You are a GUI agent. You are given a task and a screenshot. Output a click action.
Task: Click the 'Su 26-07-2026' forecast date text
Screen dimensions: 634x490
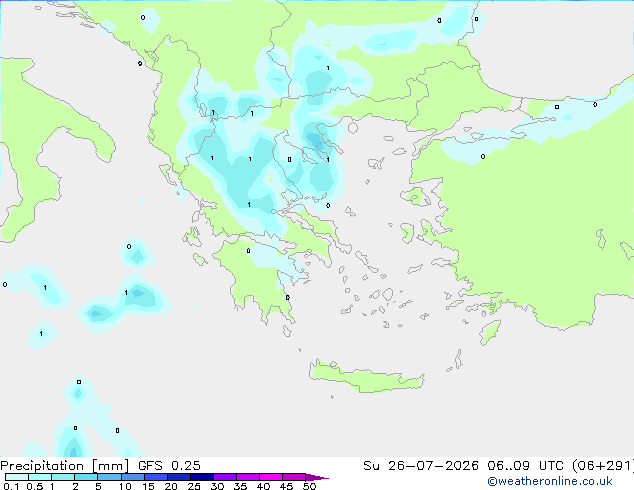point(421,466)
